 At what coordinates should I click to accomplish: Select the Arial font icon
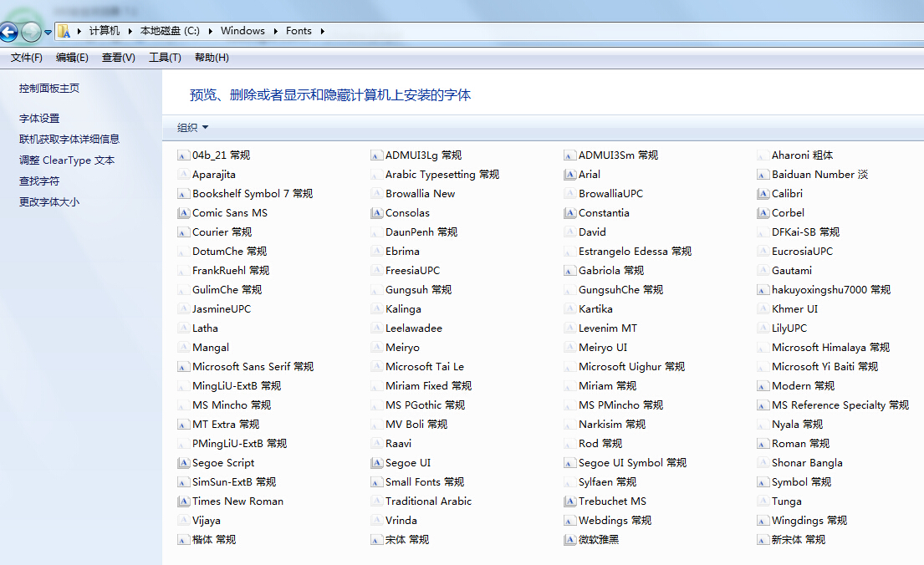(569, 175)
